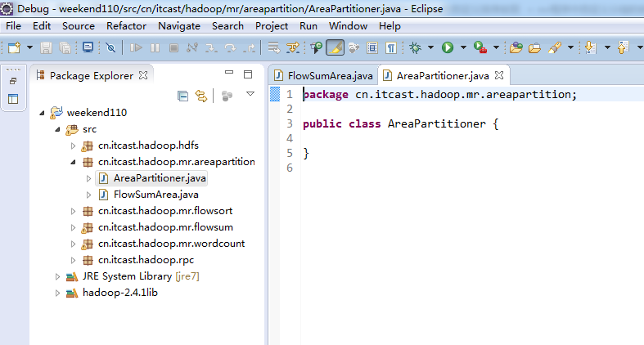
Task: Toggle Use Step Filters icon
Action: pyautogui.click(x=293, y=48)
